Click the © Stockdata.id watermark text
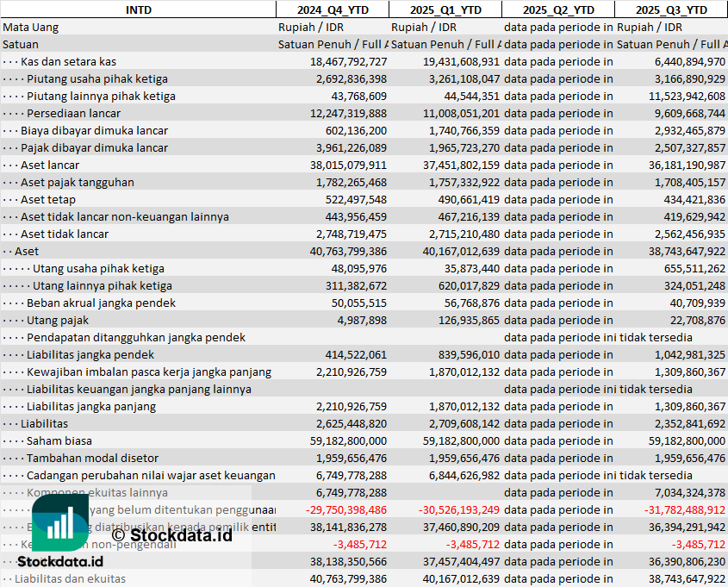Viewport: 728px width, 587px height. 171,535
